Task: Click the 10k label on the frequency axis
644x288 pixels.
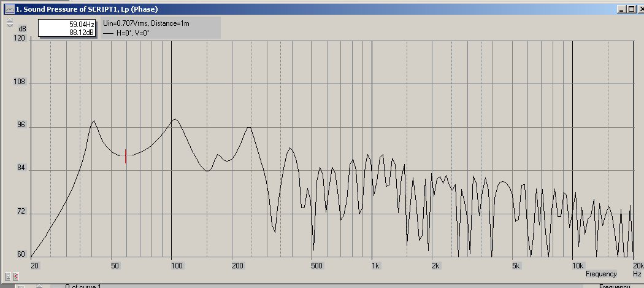Action: pos(577,266)
